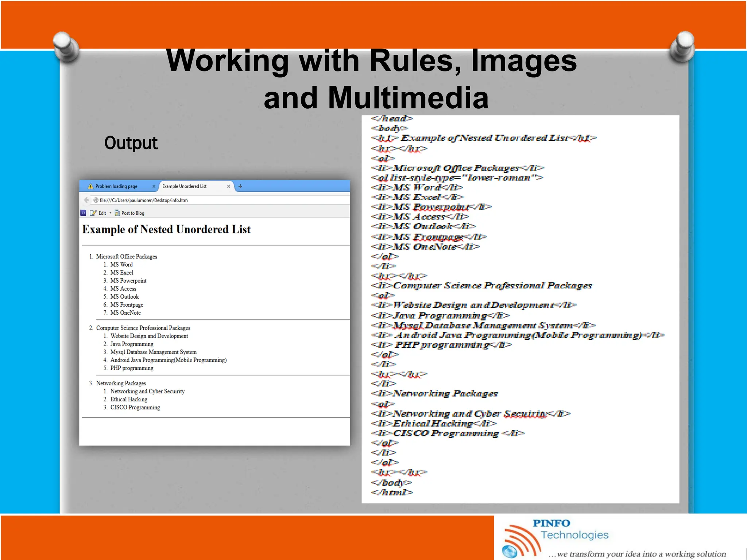Click the globe icon beside the file URL
Image resolution: width=747 pixels, height=560 pixels.
(96, 200)
